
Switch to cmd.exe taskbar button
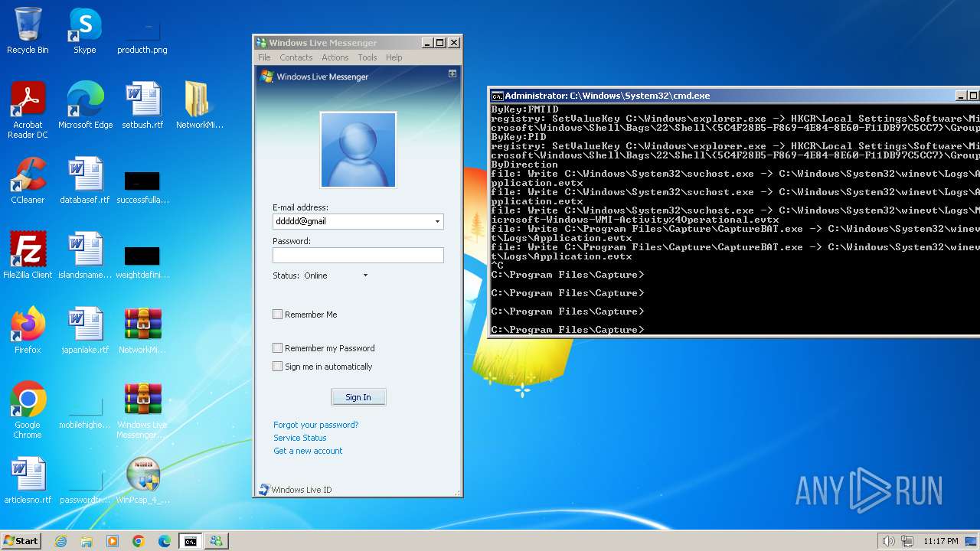click(x=190, y=541)
